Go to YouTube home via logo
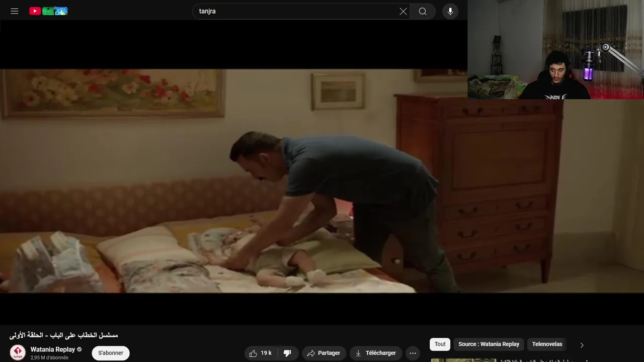 [x=48, y=11]
